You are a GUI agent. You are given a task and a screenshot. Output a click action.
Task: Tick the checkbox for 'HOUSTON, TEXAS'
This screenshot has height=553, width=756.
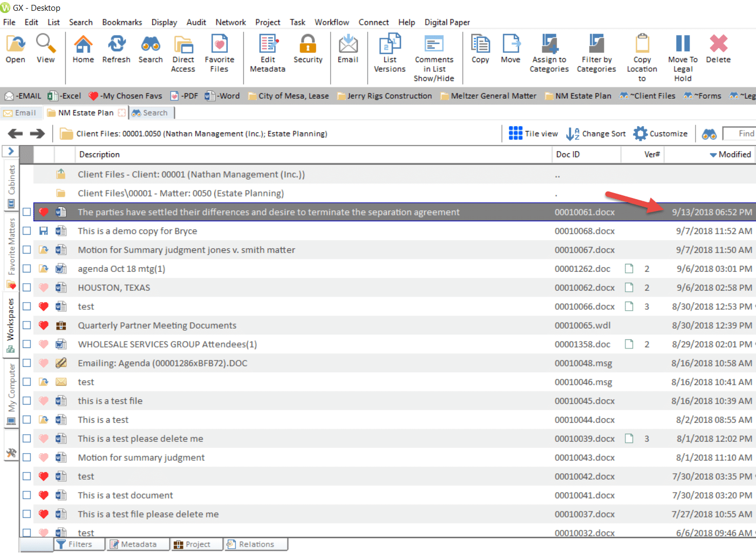pyautogui.click(x=26, y=288)
